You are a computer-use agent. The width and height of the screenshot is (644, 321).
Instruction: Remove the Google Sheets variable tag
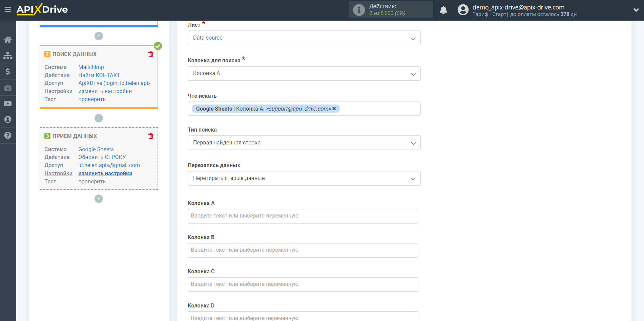[x=334, y=109]
